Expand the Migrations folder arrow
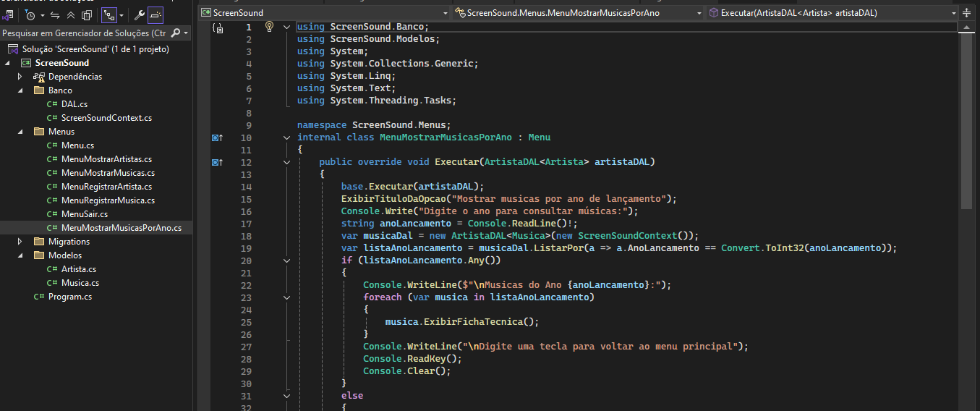The width and height of the screenshot is (980, 411). [21, 242]
